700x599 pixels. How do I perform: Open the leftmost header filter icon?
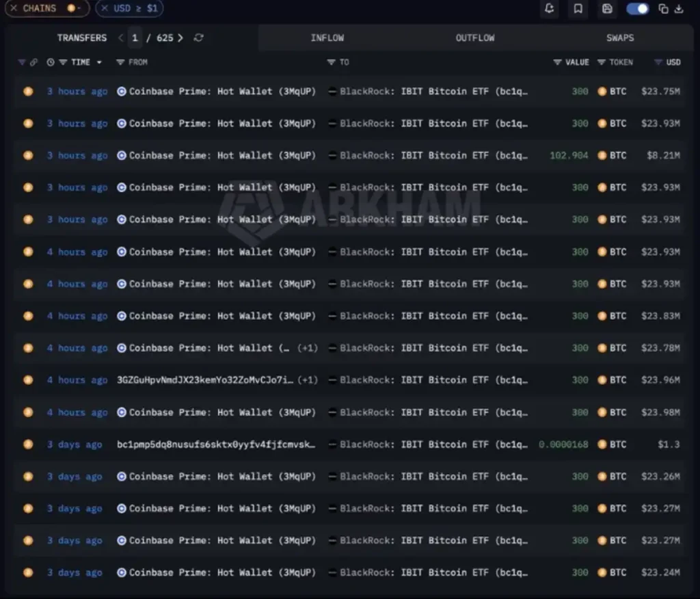(x=21, y=62)
